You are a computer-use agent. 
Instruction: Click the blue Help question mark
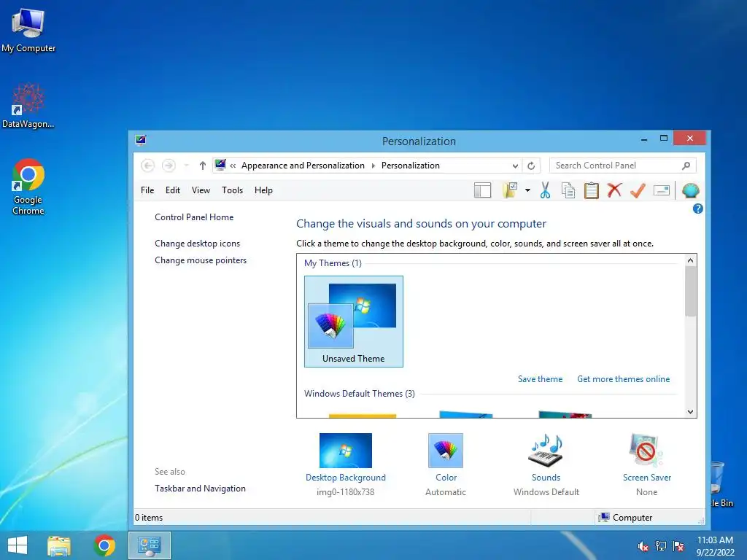click(698, 209)
